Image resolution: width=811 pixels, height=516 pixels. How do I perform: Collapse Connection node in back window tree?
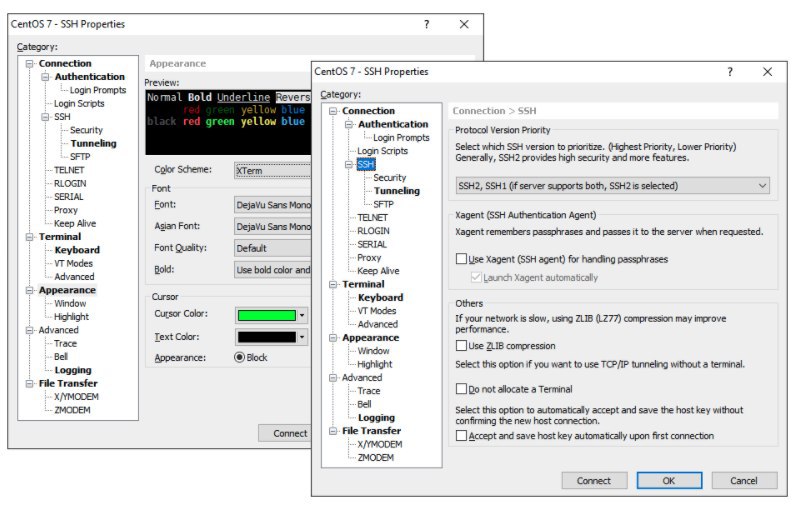(x=29, y=64)
